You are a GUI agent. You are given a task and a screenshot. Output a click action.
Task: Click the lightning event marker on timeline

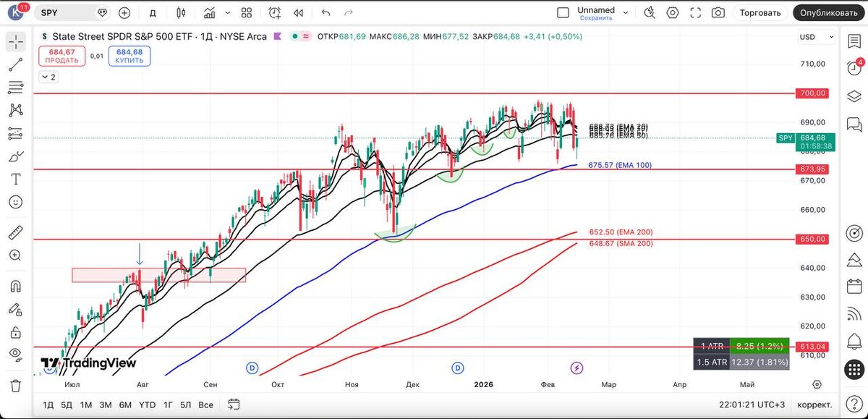point(577,368)
